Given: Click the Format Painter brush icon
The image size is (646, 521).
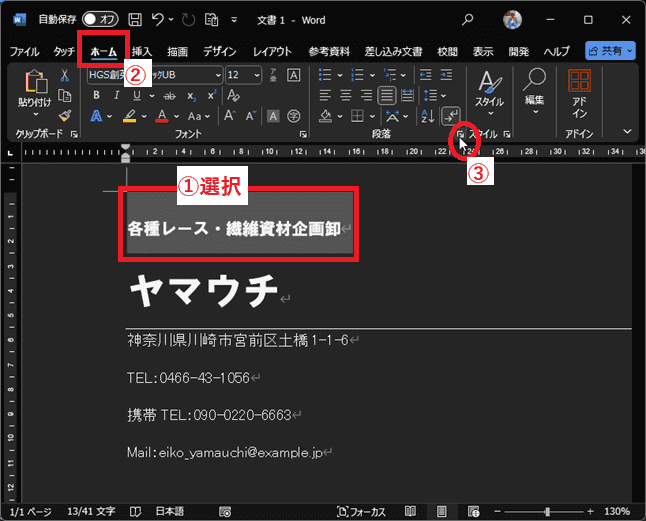Looking at the screenshot, I should pos(64,115).
